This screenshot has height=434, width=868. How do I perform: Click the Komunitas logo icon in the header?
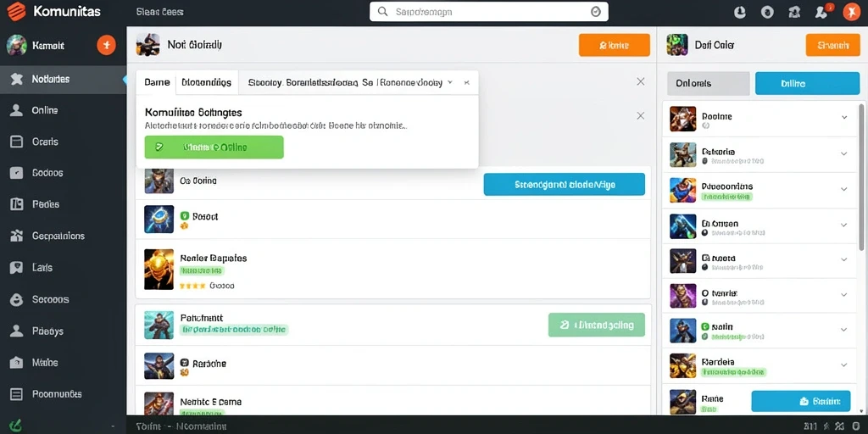17,12
